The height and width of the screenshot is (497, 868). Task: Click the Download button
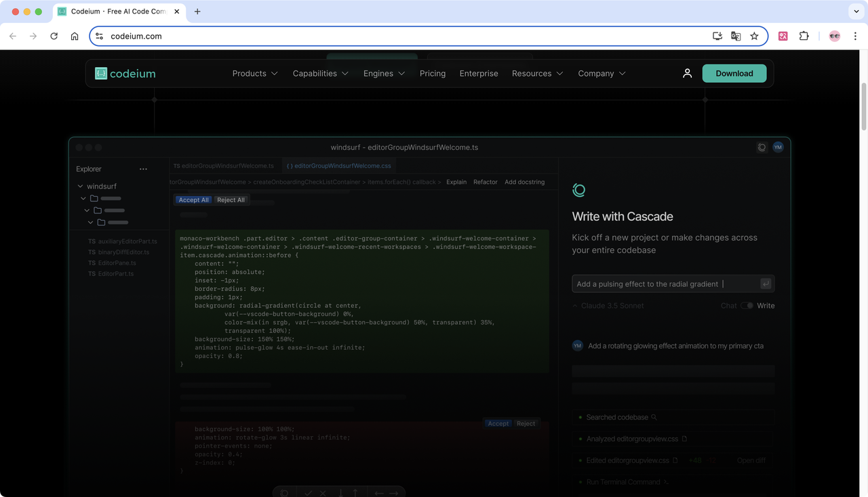tap(734, 73)
